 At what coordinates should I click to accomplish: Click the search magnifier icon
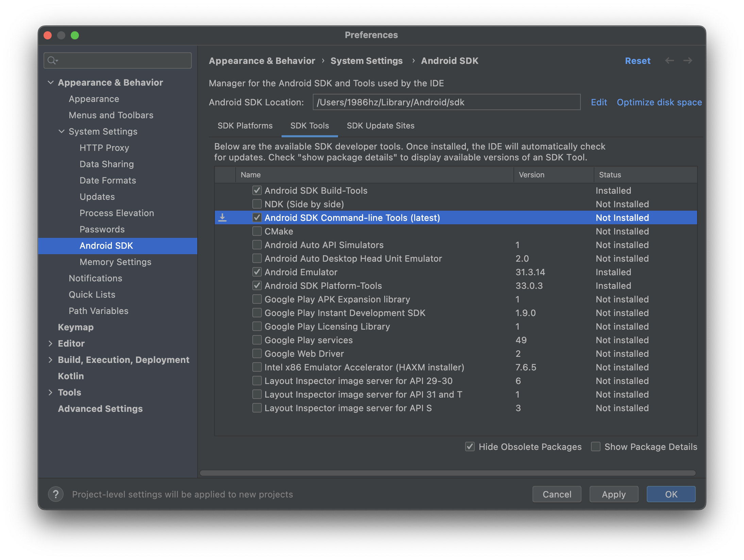pos(52,60)
